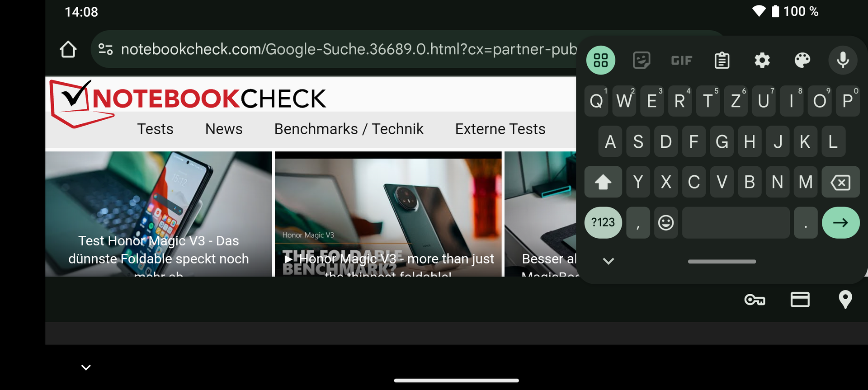Tap the J key
This screenshot has width=868, height=390.
tap(778, 141)
